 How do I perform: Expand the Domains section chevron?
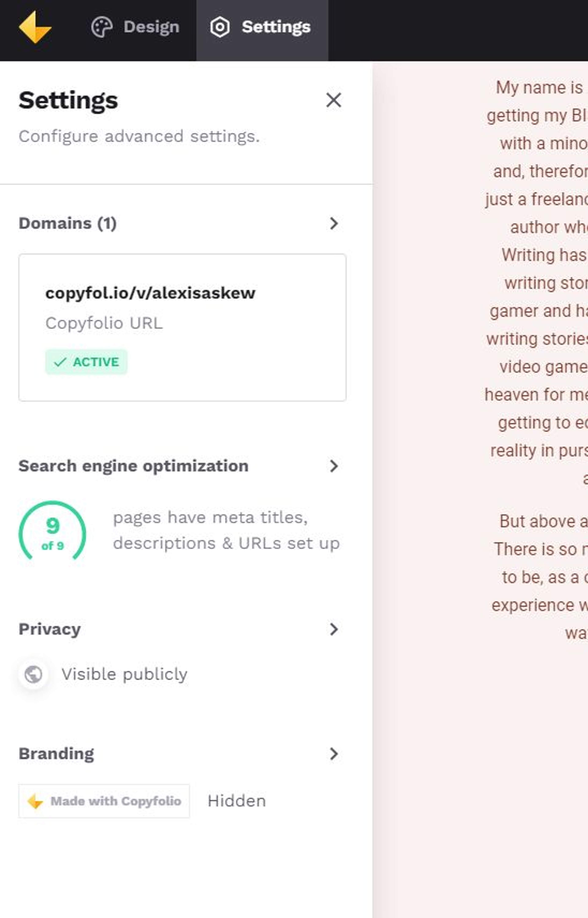(x=334, y=223)
